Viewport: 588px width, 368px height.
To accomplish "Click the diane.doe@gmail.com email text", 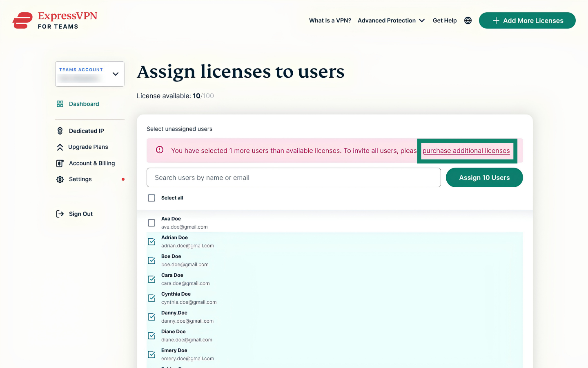I will 187,340.
